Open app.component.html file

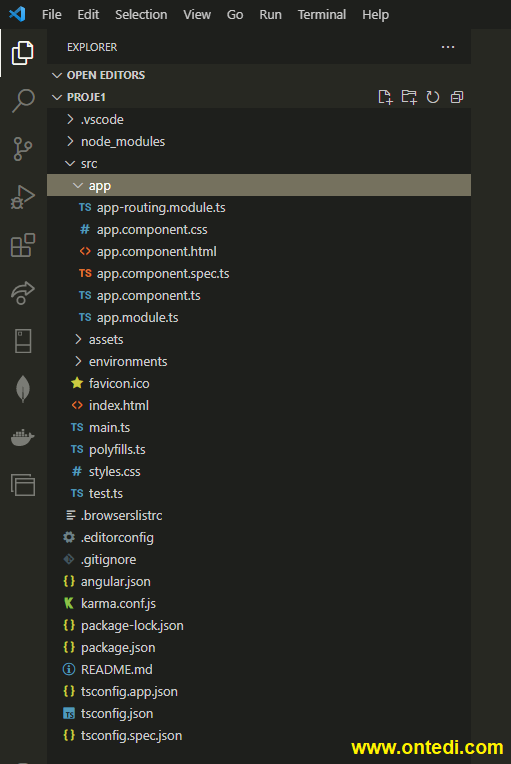[259, 251]
